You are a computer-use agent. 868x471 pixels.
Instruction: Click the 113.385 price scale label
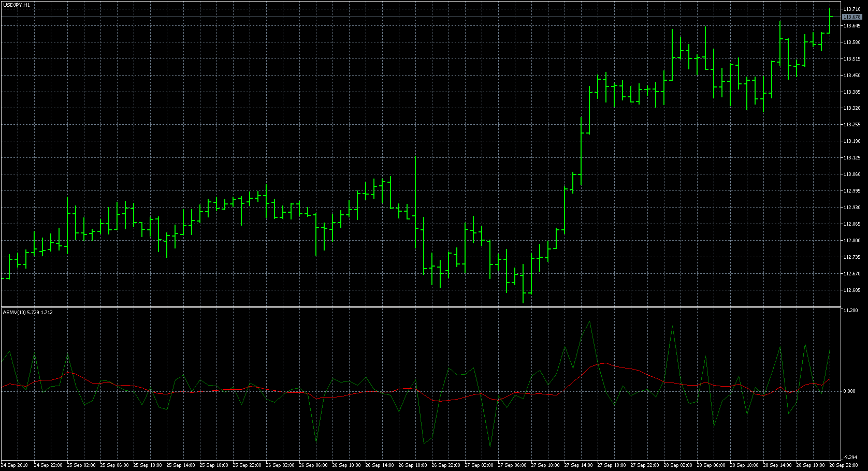pos(852,92)
